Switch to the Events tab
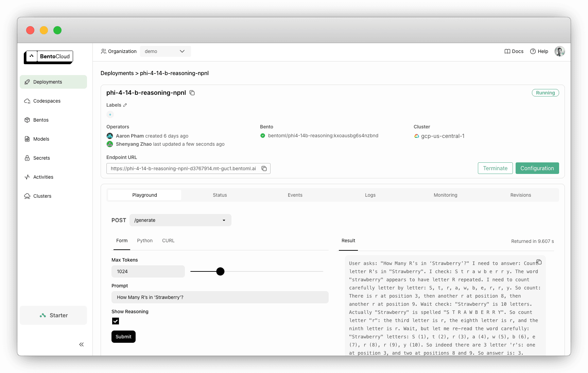588x373 pixels. click(x=295, y=195)
